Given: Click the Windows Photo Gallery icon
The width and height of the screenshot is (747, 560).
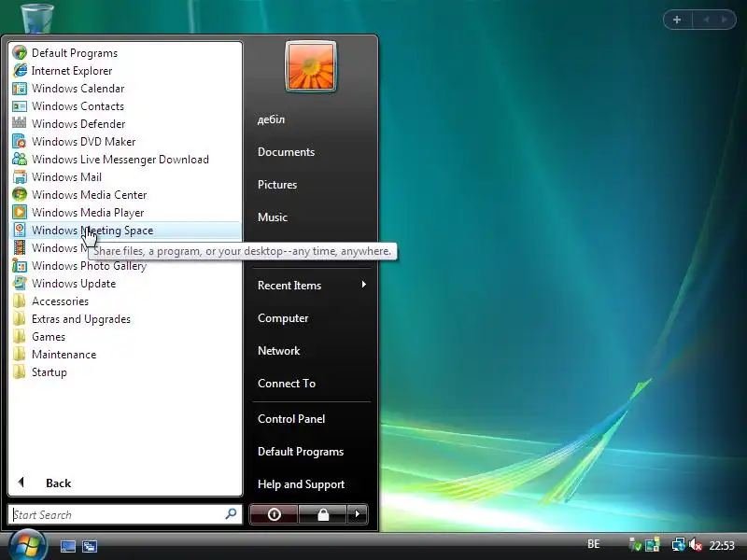Looking at the screenshot, I should point(20,266).
